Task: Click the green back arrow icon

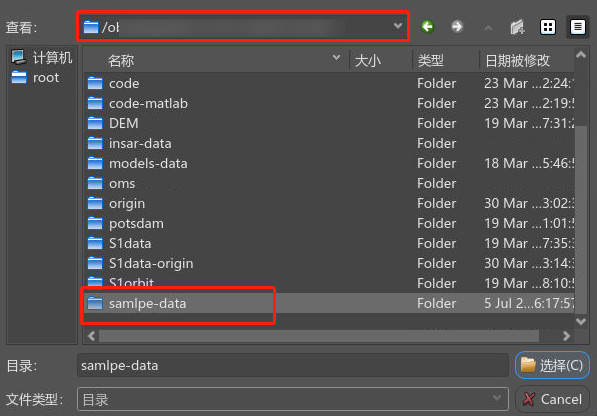Action: click(428, 27)
